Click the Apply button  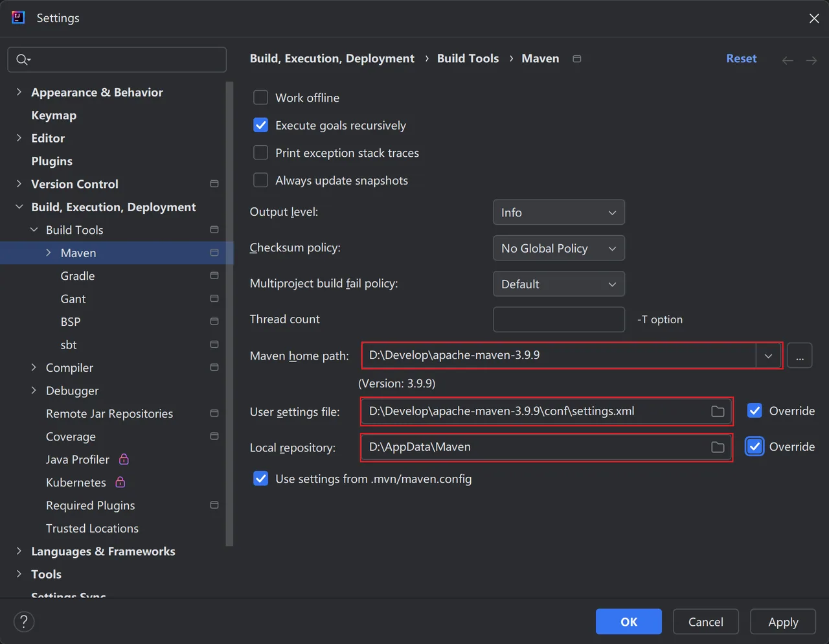pos(783,622)
